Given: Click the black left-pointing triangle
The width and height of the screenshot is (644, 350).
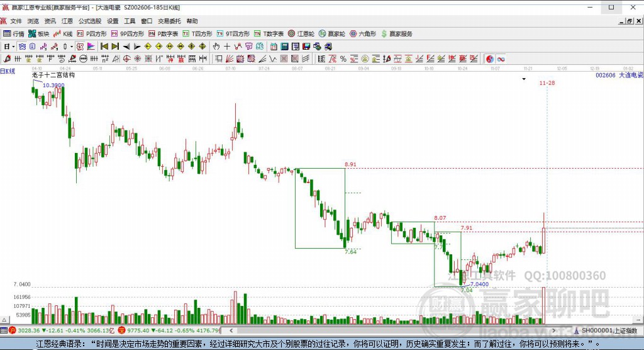Looking at the screenshot, I should coord(126,47).
